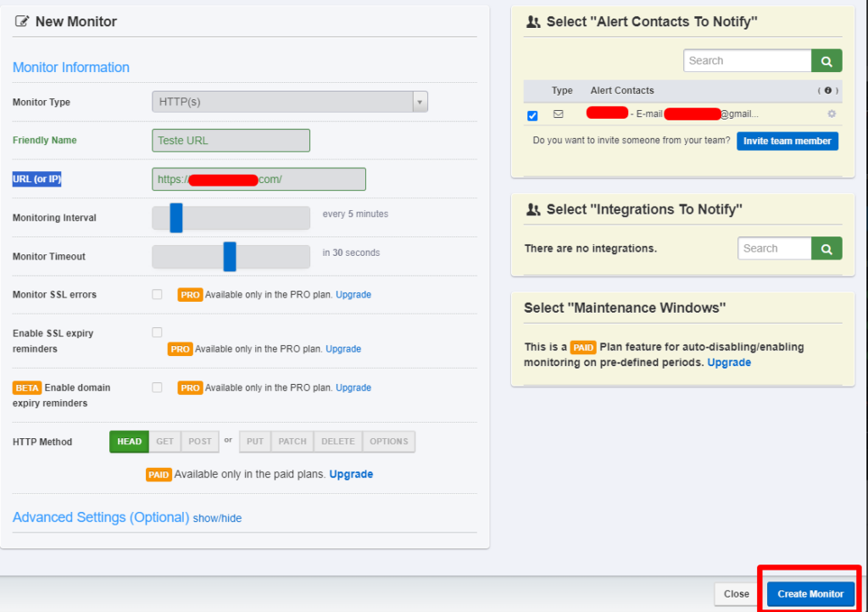Click the envelope email type icon
Image resolution: width=868 pixels, height=612 pixels.
(558, 114)
